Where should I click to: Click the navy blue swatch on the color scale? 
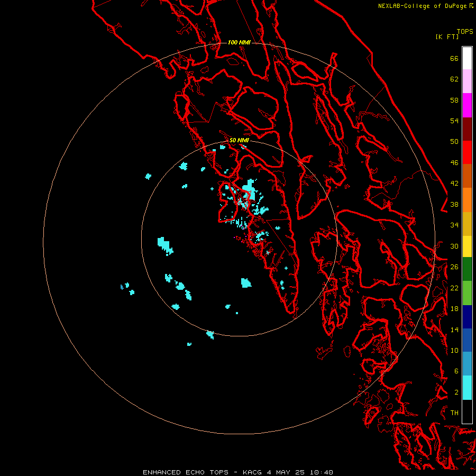coord(467,317)
